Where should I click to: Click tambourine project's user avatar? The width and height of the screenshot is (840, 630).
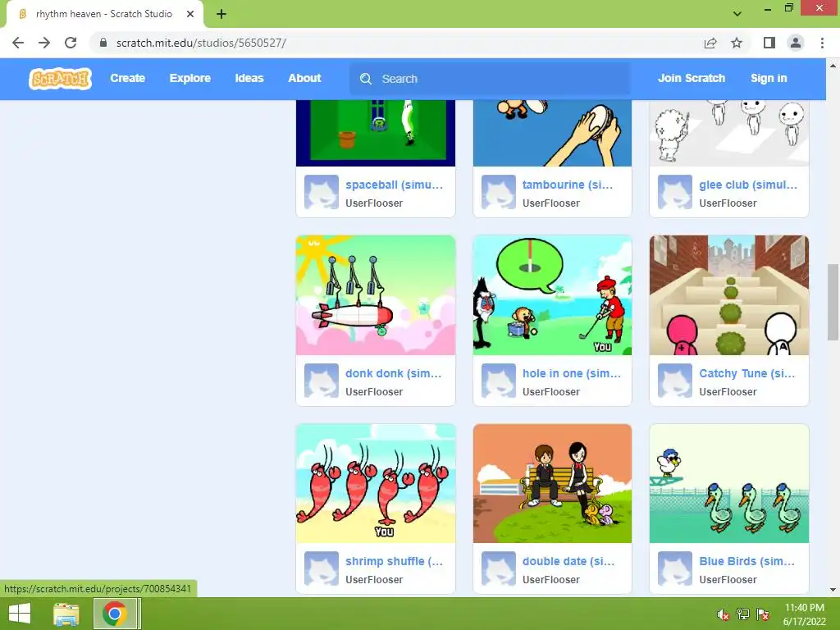coord(498,192)
